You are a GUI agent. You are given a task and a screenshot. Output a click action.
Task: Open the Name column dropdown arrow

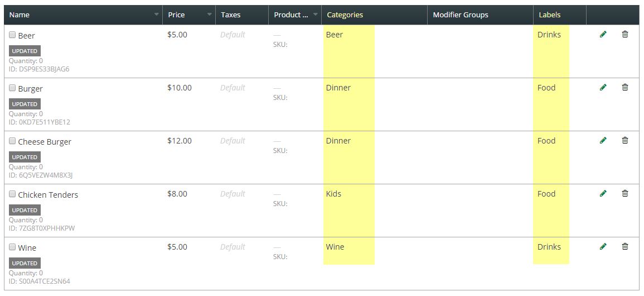(x=157, y=15)
